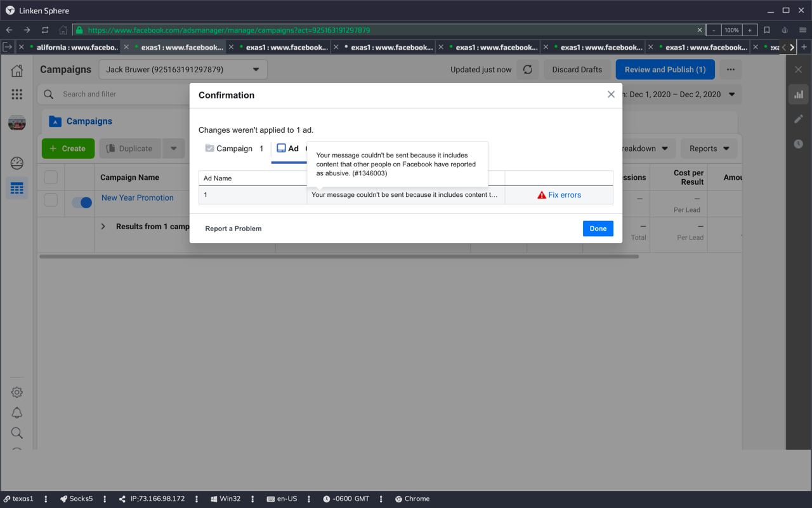Open the all tools grid icon

(17, 94)
